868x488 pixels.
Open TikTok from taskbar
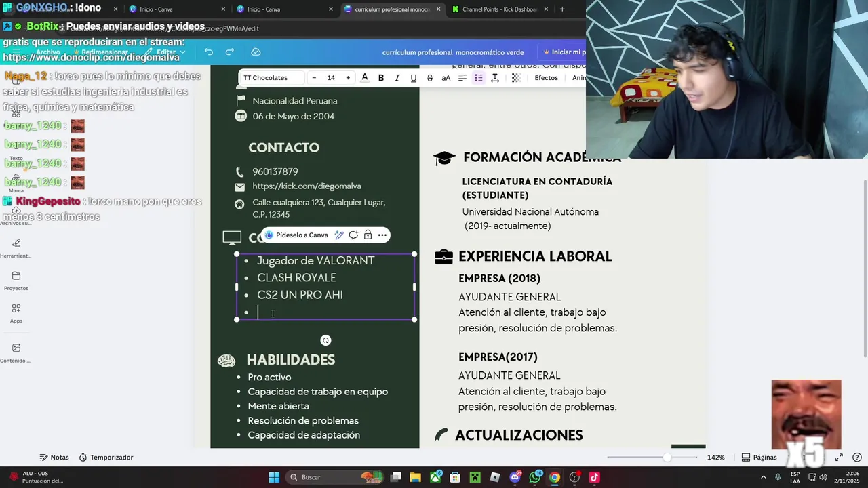pos(595,477)
